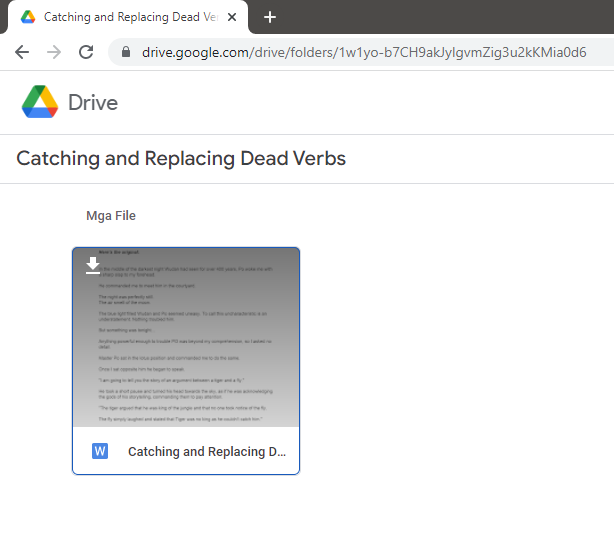Close the Catching and Replacing Dead Verbs tab
The image size is (614, 534).
point(232,17)
